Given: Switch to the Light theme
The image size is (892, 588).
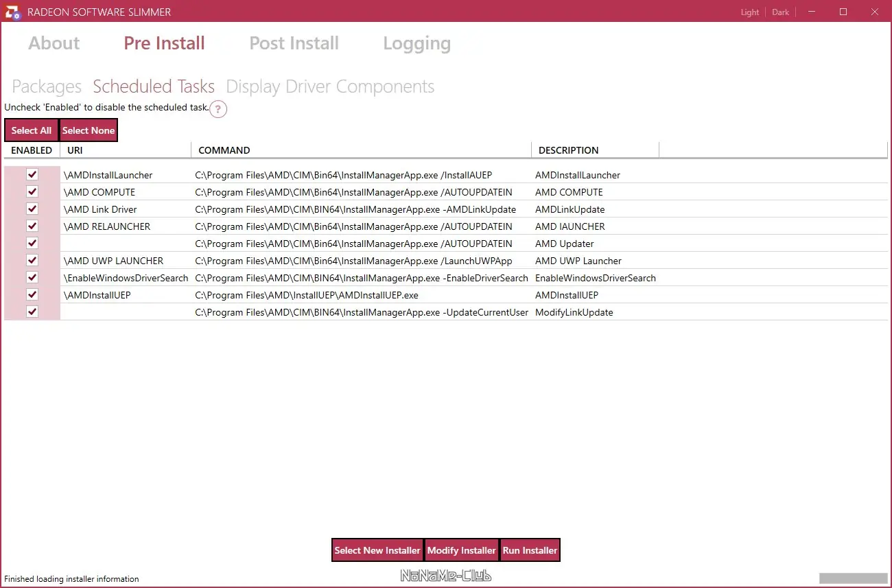Looking at the screenshot, I should point(750,12).
